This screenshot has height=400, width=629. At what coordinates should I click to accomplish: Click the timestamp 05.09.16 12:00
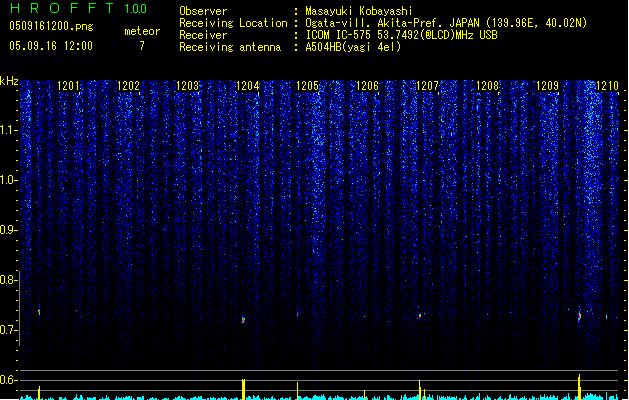(x=51, y=46)
